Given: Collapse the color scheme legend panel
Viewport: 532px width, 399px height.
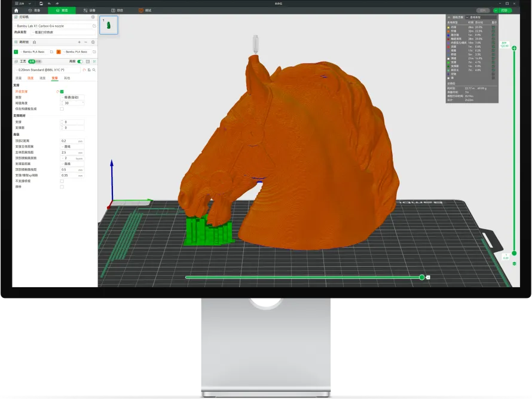Looking at the screenshot, I should [449, 17].
